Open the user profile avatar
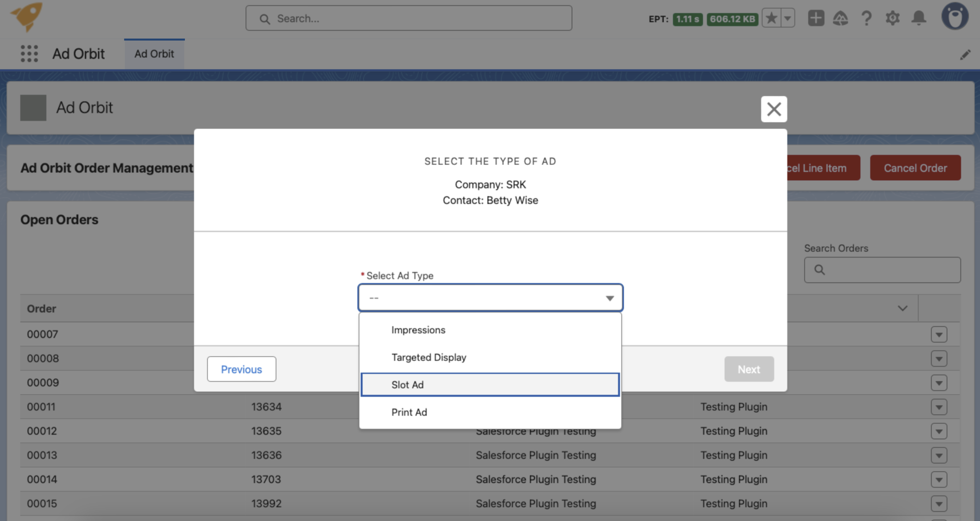980x521 pixels. 955,16
